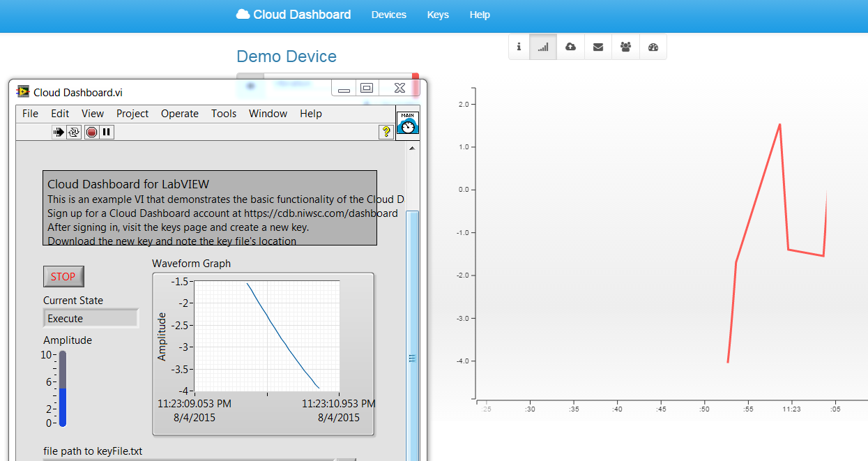
Task: Open the Keys navigation link
Action: click(438, 15)
